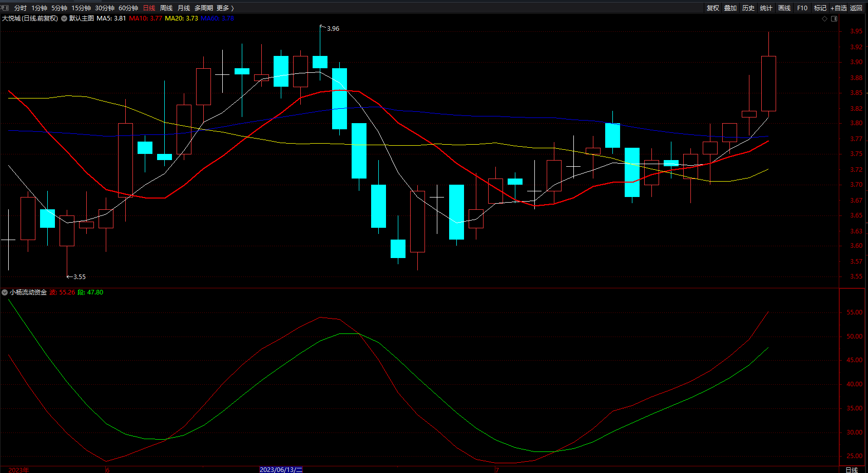
Task: Click the 3.60 price axis label
Action: click(x=856, y=246)
